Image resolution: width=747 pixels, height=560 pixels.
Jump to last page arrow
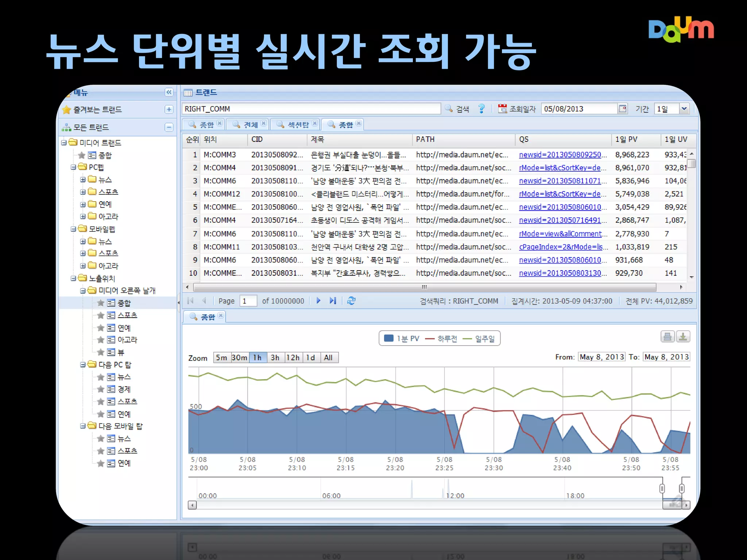pyautogui.click(x=333, y=301)
